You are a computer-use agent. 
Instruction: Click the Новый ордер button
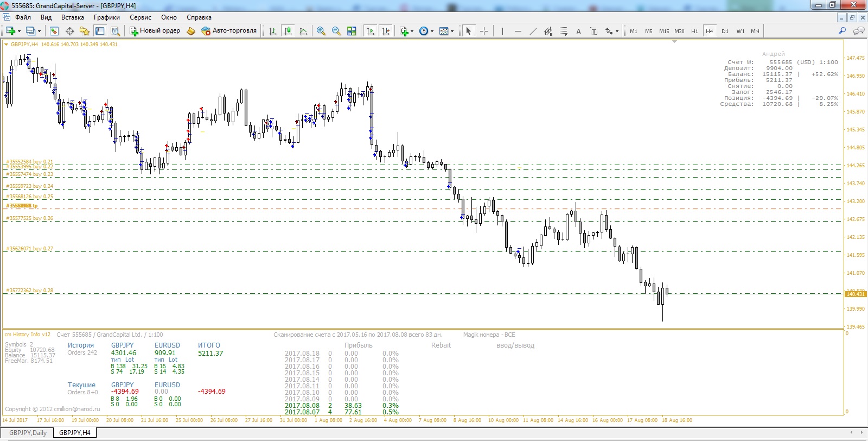155,31
